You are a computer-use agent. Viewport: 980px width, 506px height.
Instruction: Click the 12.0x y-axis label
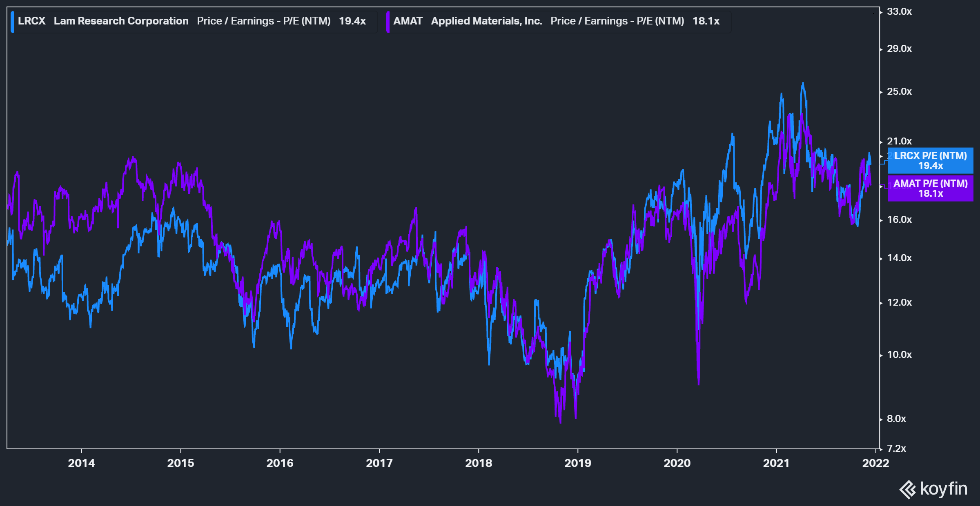[x=899, y=302]
